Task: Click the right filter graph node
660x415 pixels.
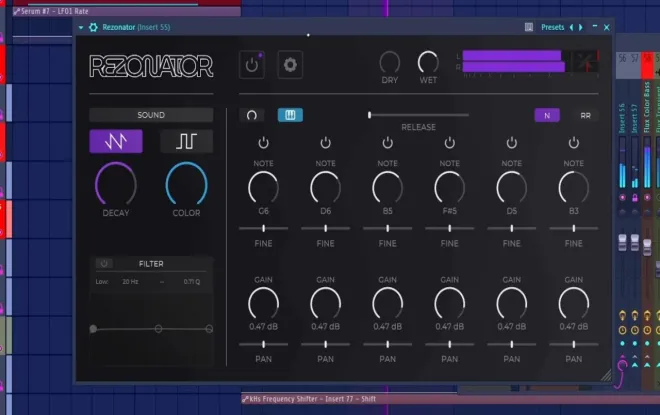Action: 209,329
